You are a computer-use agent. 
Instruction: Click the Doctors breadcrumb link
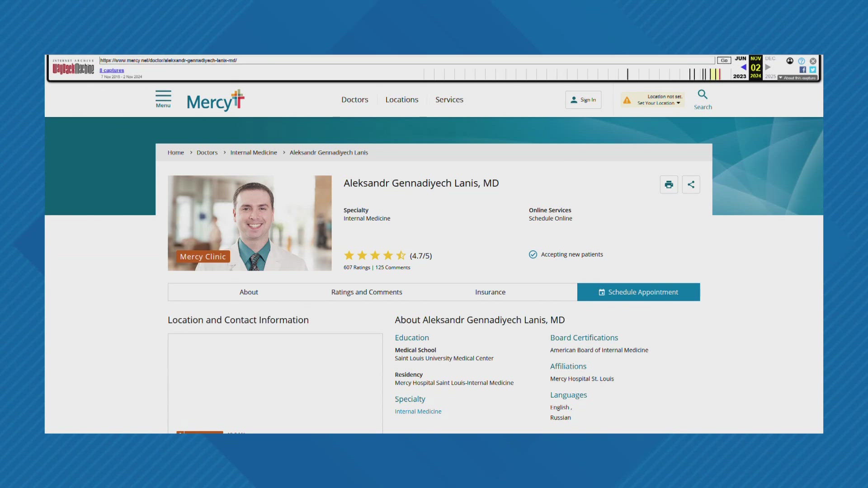(207, 153)
